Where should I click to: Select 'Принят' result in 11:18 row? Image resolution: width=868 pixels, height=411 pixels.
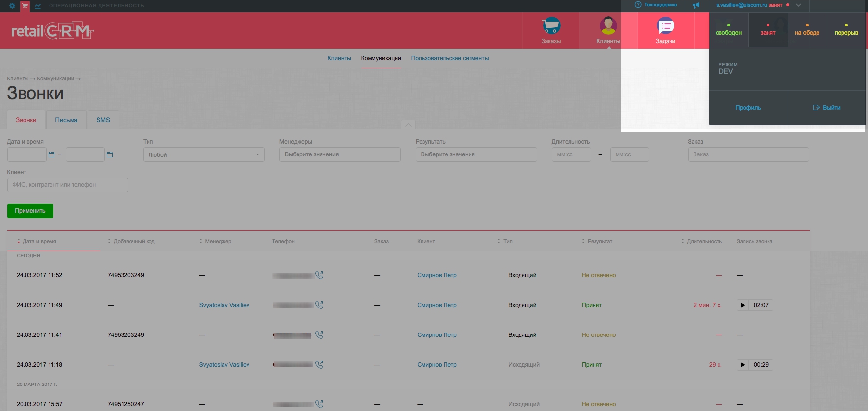click(x=592, y=365)
